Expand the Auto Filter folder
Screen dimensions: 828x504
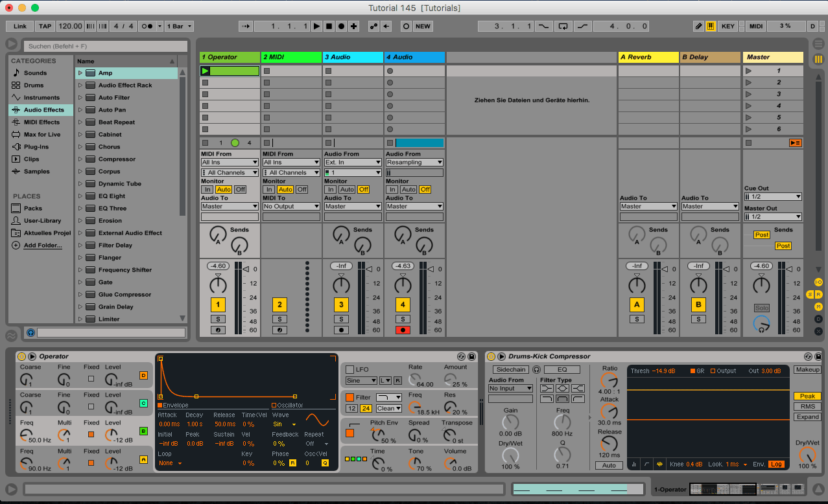pos(80,98)
